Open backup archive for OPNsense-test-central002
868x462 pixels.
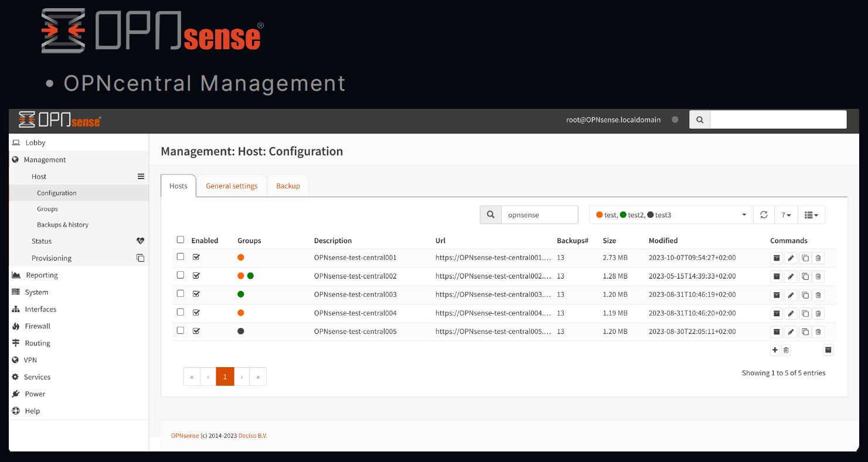[x=777, y=276]
